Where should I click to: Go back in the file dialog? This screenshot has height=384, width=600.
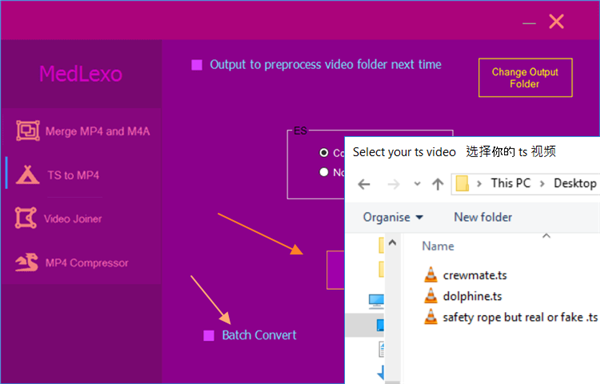364,184
